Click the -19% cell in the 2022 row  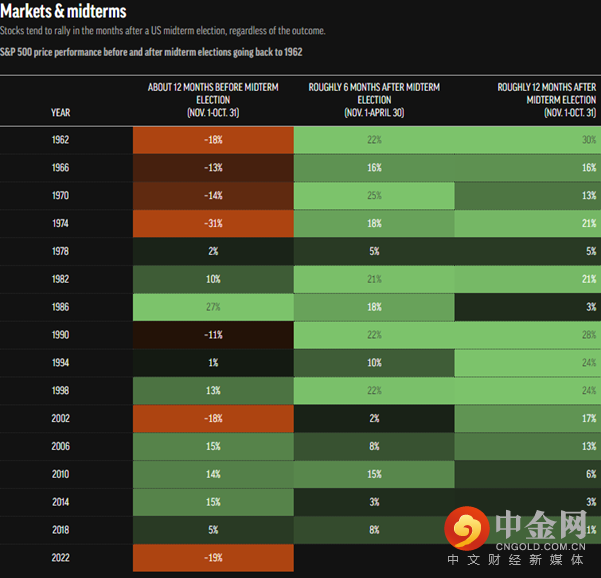(x=213, y=558)
